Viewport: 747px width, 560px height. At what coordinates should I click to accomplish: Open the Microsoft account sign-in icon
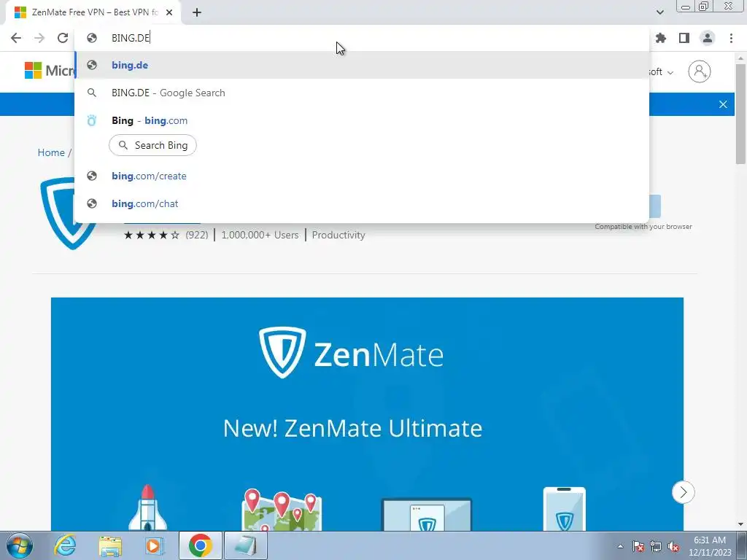tap(700, 71)
